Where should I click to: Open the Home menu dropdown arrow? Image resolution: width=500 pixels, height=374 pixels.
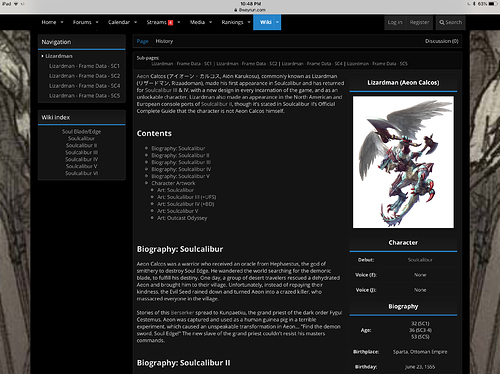(62, 22)
